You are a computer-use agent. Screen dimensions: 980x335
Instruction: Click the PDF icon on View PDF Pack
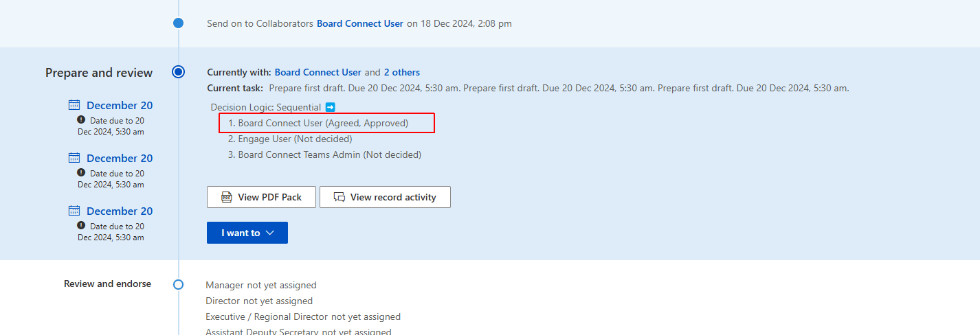click(x=227, y=197)
